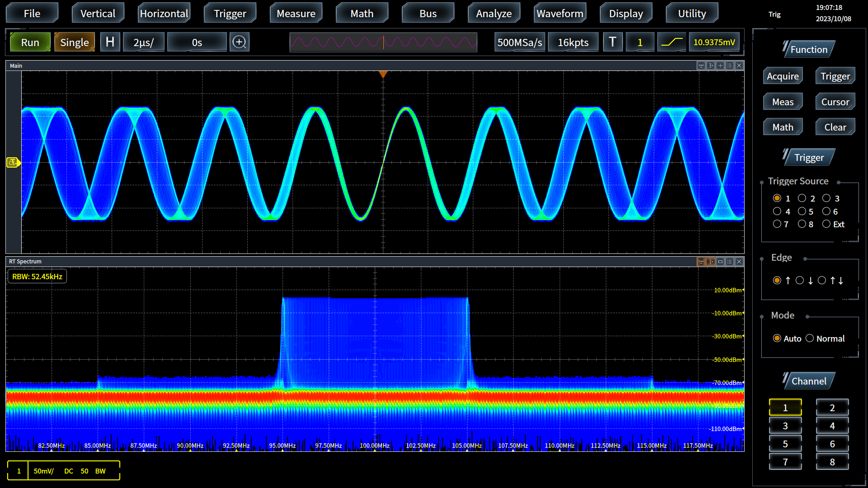Open the 2µs/ horizontal scale selector
Image resolution: width=868 pixels, height=488 pixels.
coord(143,42)
